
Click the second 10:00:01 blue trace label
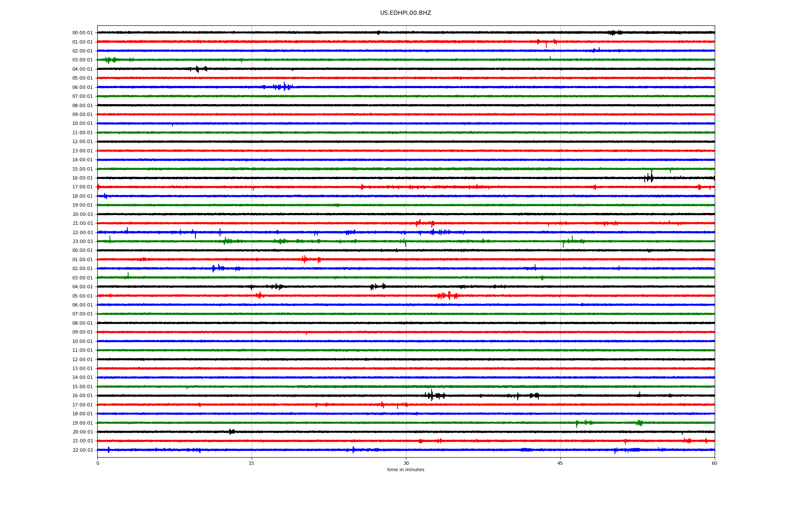pos(82,341)
